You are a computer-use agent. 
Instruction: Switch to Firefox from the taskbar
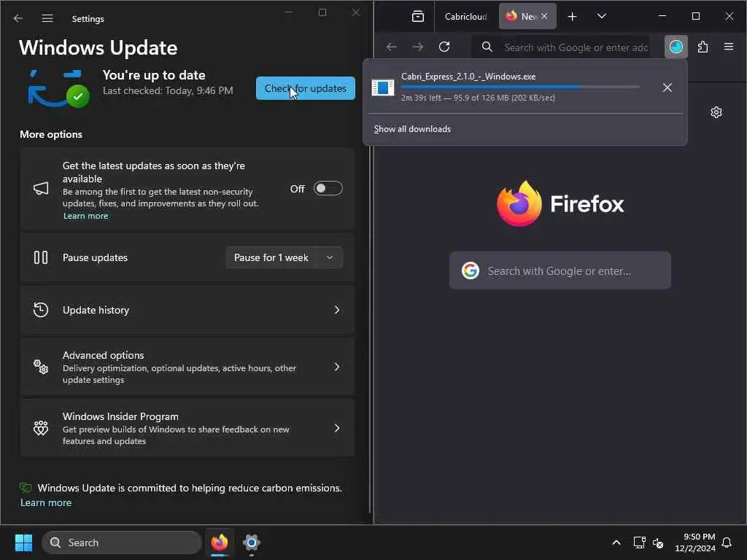219,542
